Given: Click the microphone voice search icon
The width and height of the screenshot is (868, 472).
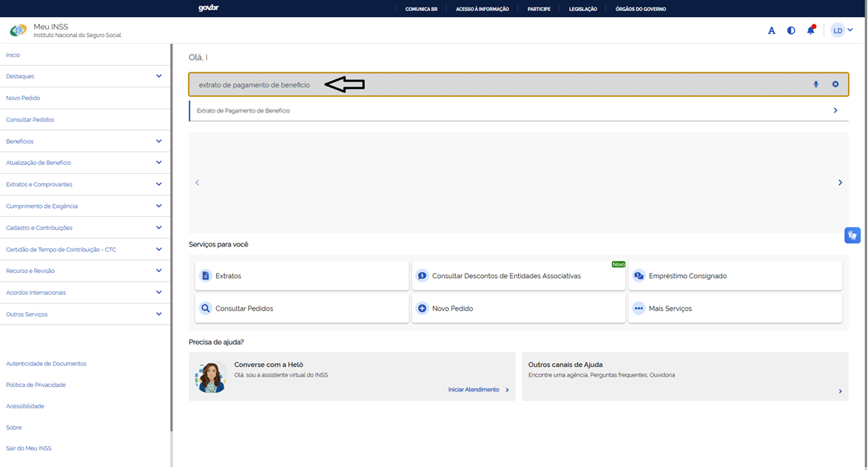Looking at the screenshot, I should point(815,84).
